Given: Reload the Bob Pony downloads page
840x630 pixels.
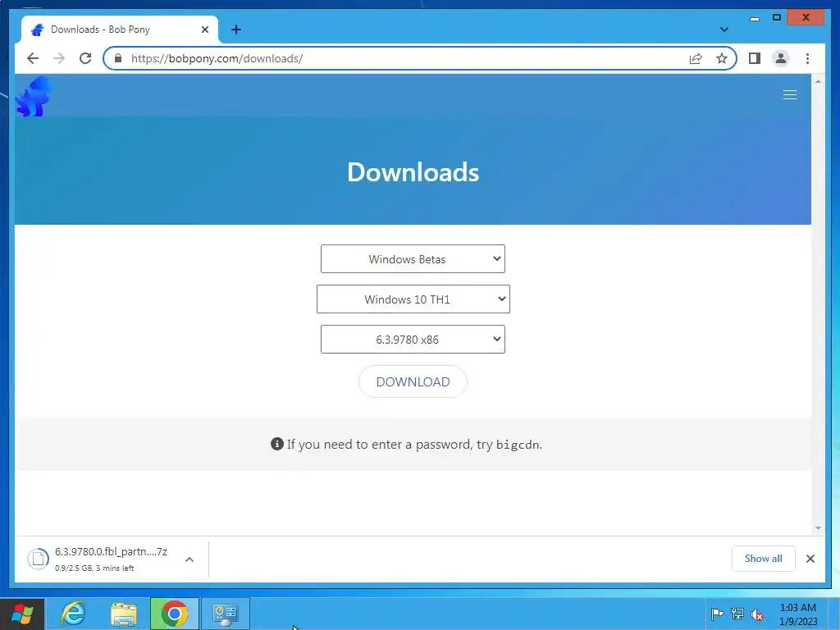Looking at the screenshot, I should coord(85,58).
